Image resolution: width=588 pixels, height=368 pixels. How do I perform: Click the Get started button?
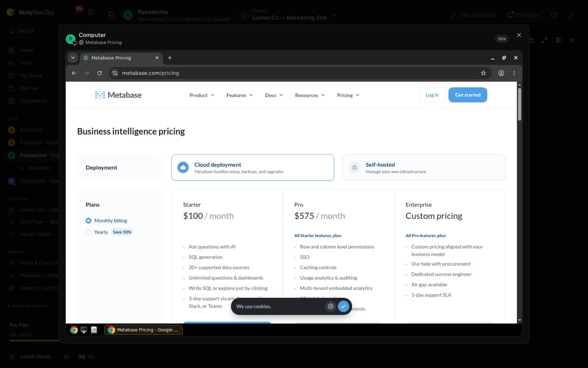[x=468, y=95]
